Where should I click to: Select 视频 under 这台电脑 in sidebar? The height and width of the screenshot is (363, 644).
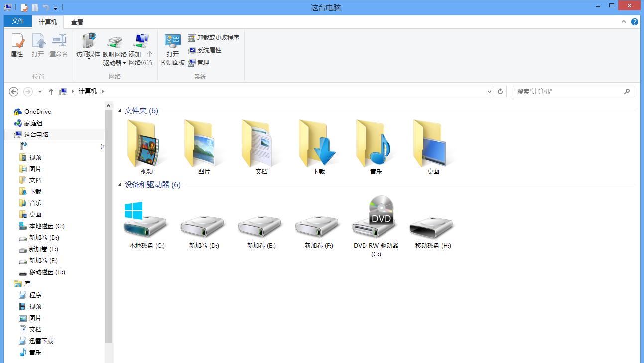click(35, 158)
